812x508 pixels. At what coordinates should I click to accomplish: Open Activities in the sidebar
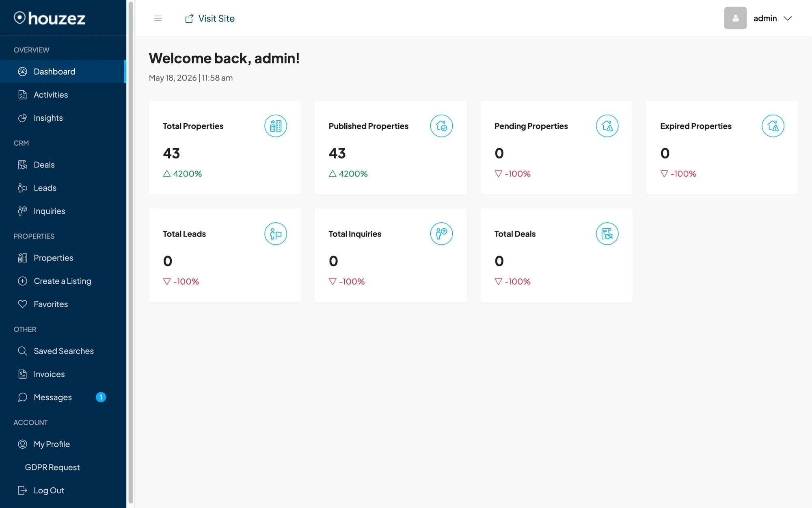pos(63,95)
